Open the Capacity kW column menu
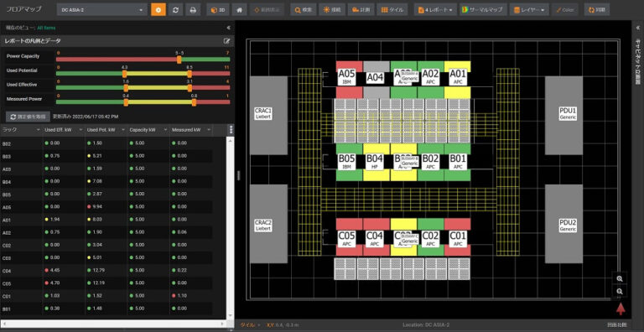This screenshot has height=332, width=644. (x=165, y=130)
